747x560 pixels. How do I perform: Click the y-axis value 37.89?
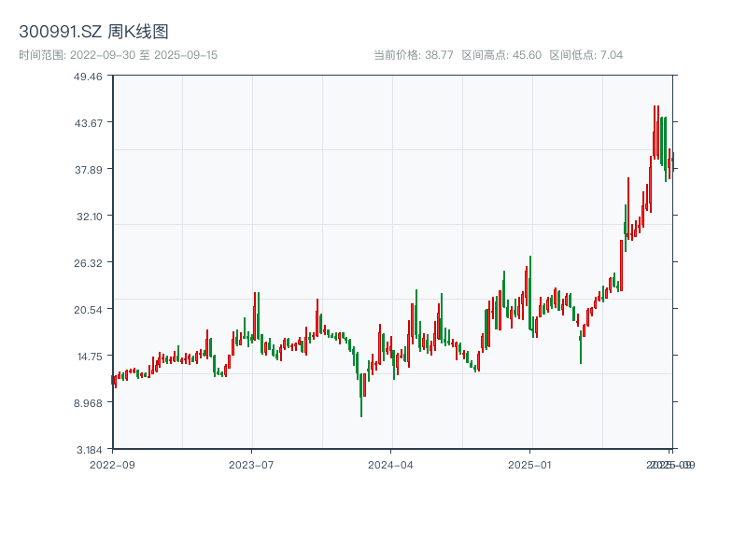88,170
